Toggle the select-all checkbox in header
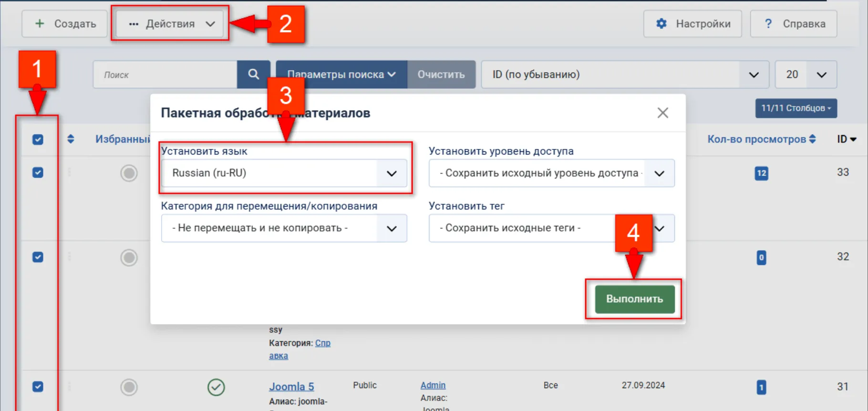The height and width of the screenshot is (411, 868). 38,139
